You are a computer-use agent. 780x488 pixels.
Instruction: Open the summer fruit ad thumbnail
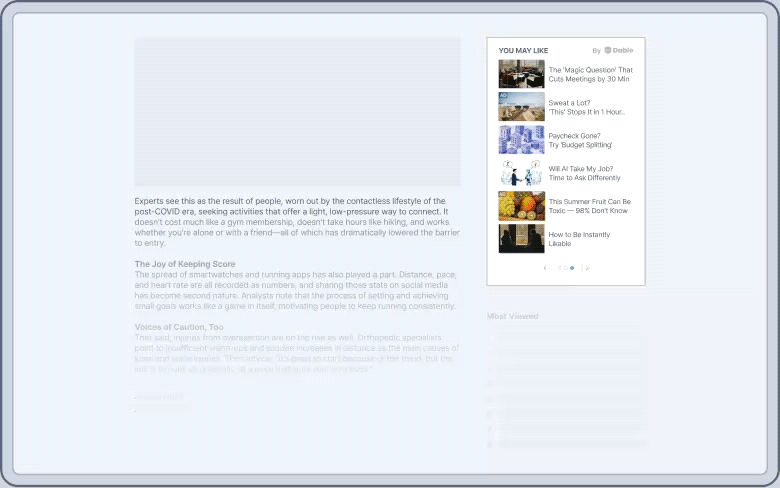coord(521,206)
